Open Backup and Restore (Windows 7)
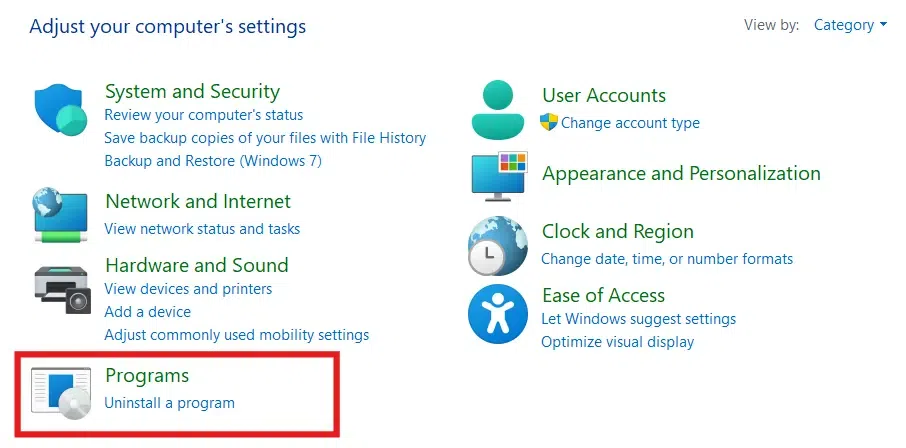906x448 pixels. click(213, 161)
